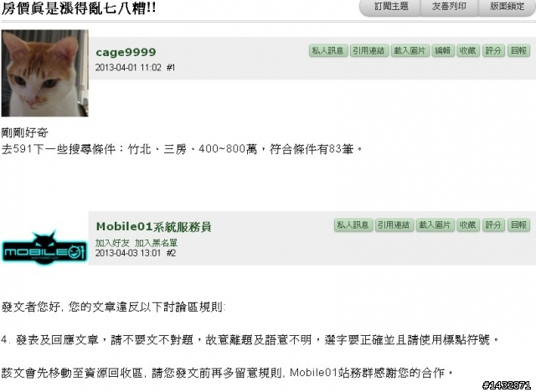Click 引用連結 on post #1
This screenshot has width=536, height=392.
pyautogui.click(x=368, y=50)
